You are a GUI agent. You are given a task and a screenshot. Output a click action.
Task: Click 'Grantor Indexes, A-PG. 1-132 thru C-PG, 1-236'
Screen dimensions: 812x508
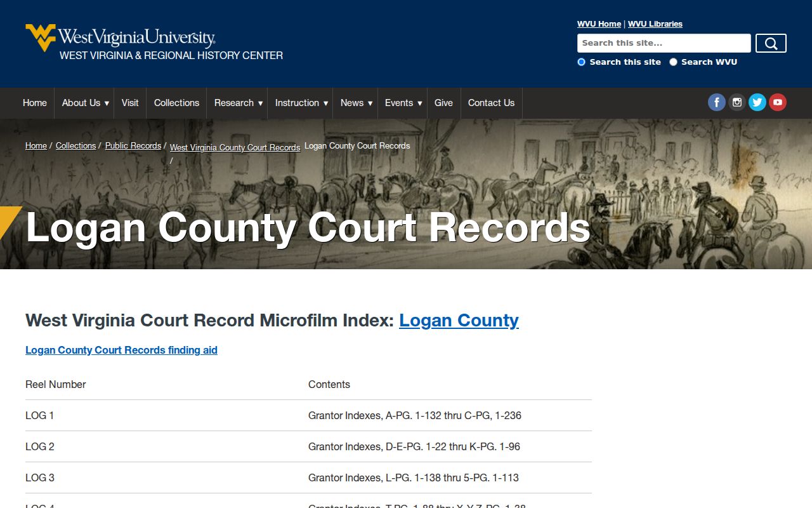click(415, 415)
